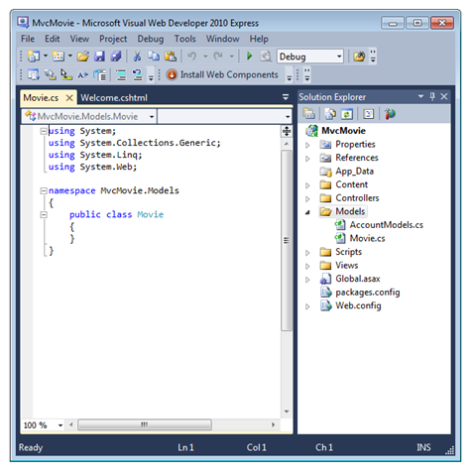Open the Debug configuration dropdown

pyautogui.click(x=339, y=57)
